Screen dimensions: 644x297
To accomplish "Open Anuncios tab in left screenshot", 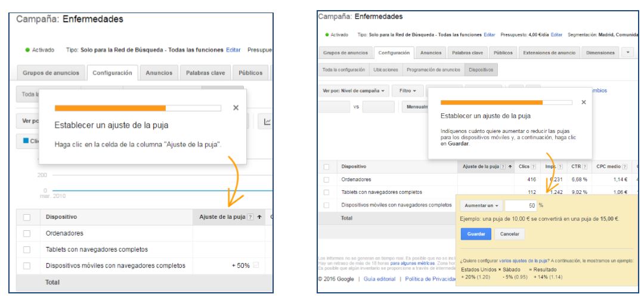I will point(159,73).
